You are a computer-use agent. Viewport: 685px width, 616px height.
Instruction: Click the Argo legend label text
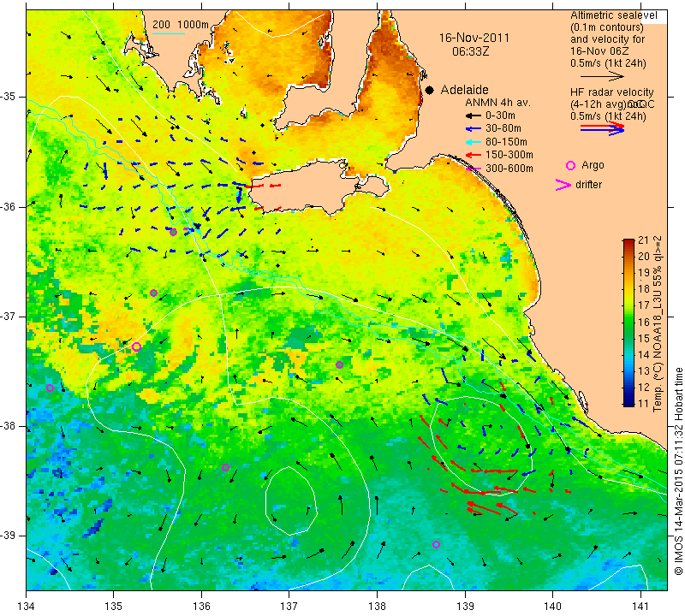coord(593,165)
